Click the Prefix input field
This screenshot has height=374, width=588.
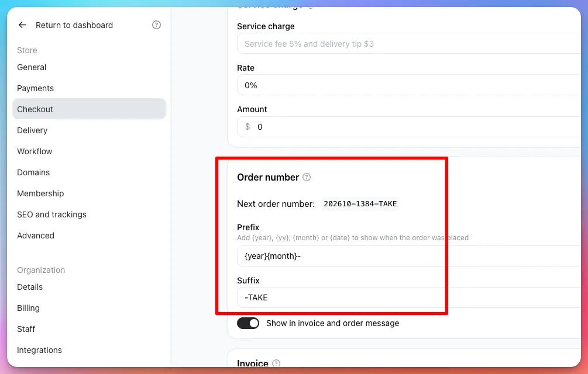click(409, 256)
